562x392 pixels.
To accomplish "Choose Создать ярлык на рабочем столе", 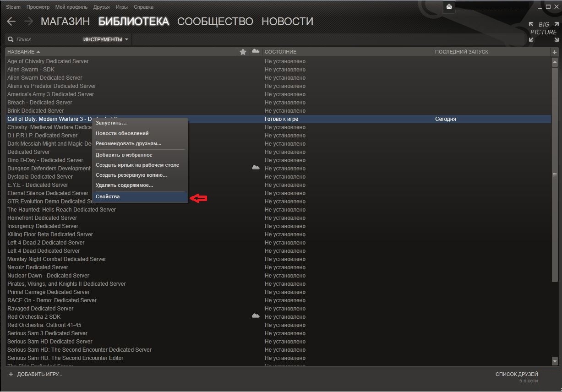I will coord(140,165).
